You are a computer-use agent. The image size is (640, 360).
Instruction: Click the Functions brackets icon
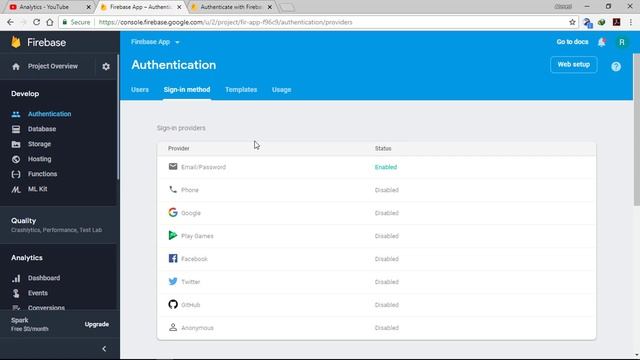click(16, 174)
